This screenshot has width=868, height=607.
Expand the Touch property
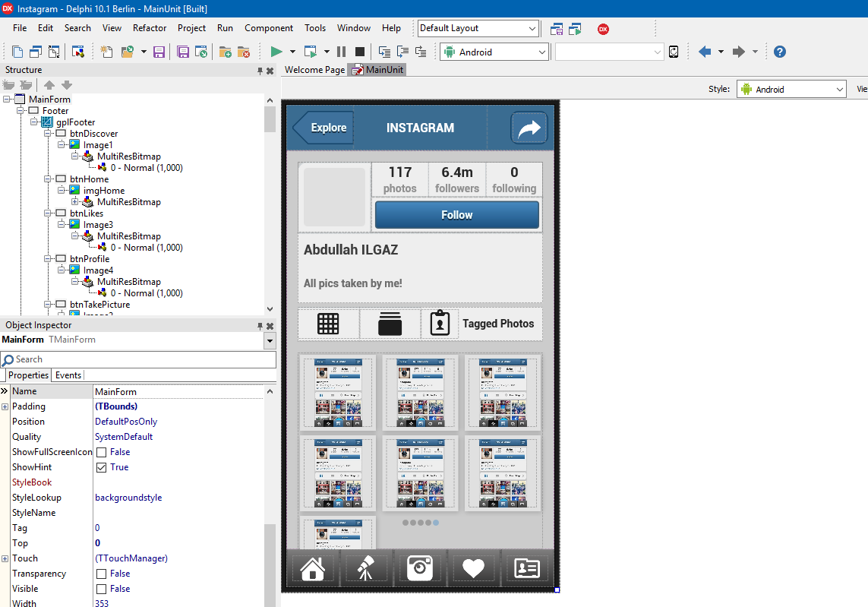point(5,559)
